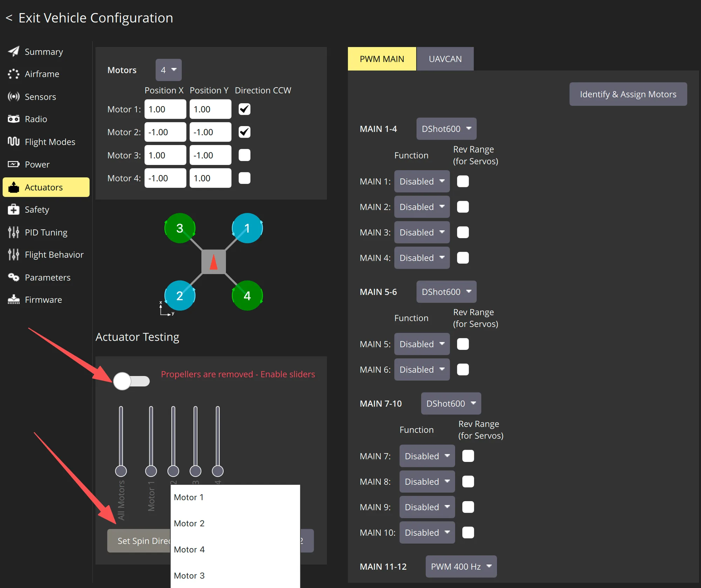Toggle the propellers removed enable sliders switch

coord(131,381)
